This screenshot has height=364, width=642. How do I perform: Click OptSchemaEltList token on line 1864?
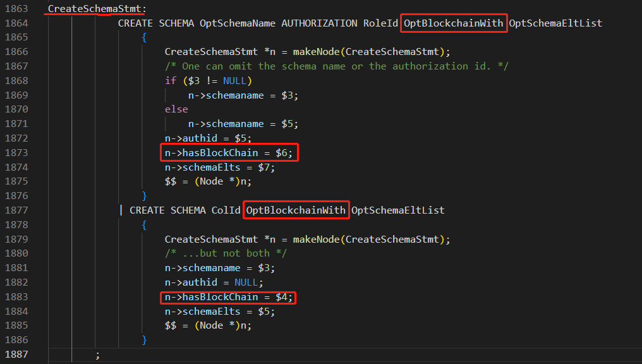[x=555, y=23]
